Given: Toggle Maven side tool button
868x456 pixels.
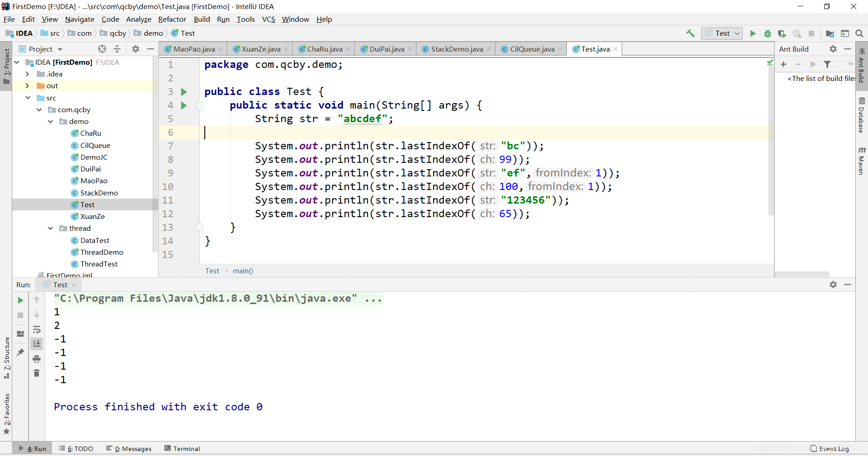Looking at the screenshot, I should coord(861,161).
